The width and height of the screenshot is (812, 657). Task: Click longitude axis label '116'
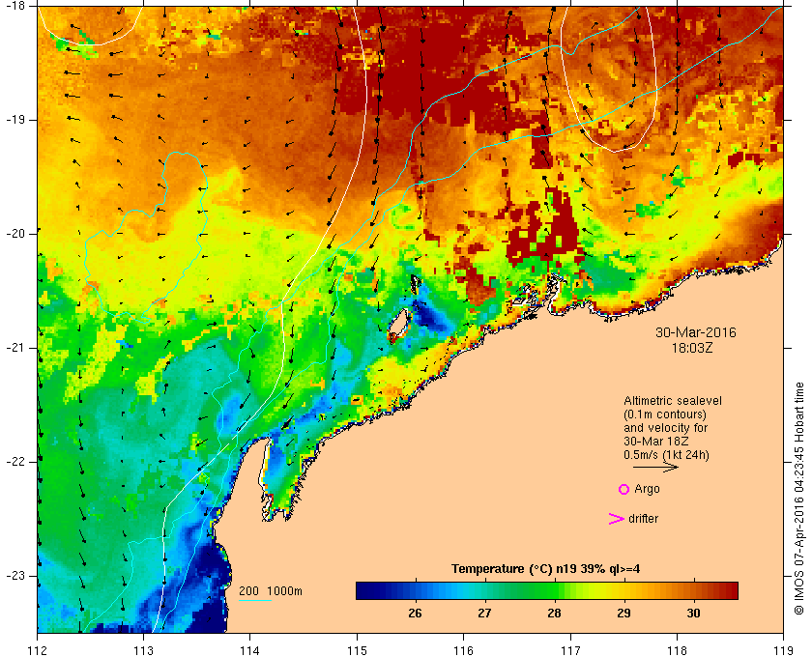[463, 650]
